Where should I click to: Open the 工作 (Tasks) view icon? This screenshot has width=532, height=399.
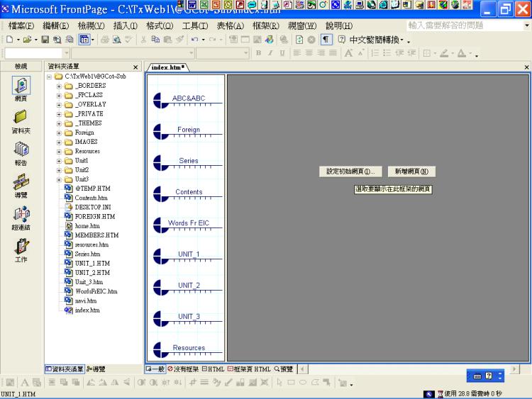[21, 248]
